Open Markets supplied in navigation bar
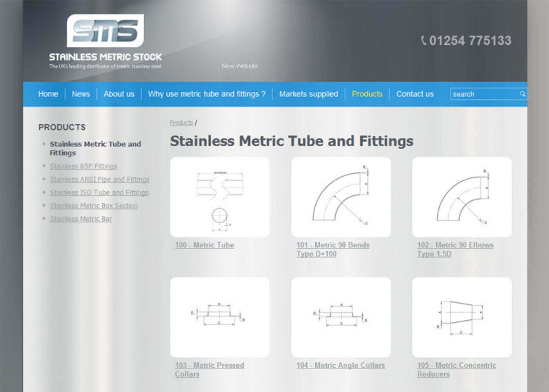Screen dimensions: 549x392 [309, 94]
